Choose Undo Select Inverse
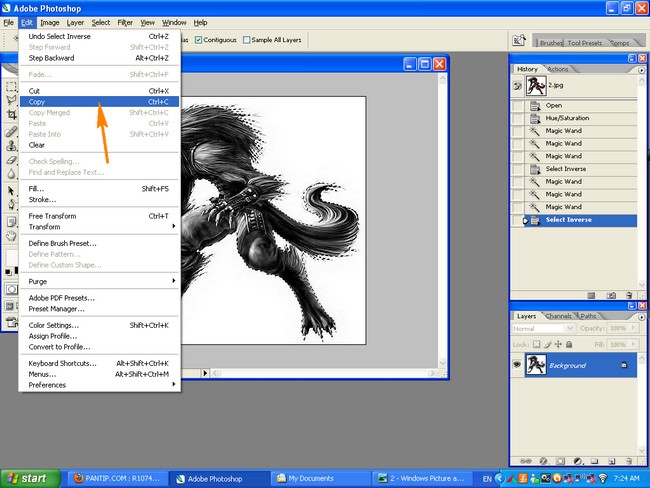This screenshot has width=650, height=488. tap(99, 36)
